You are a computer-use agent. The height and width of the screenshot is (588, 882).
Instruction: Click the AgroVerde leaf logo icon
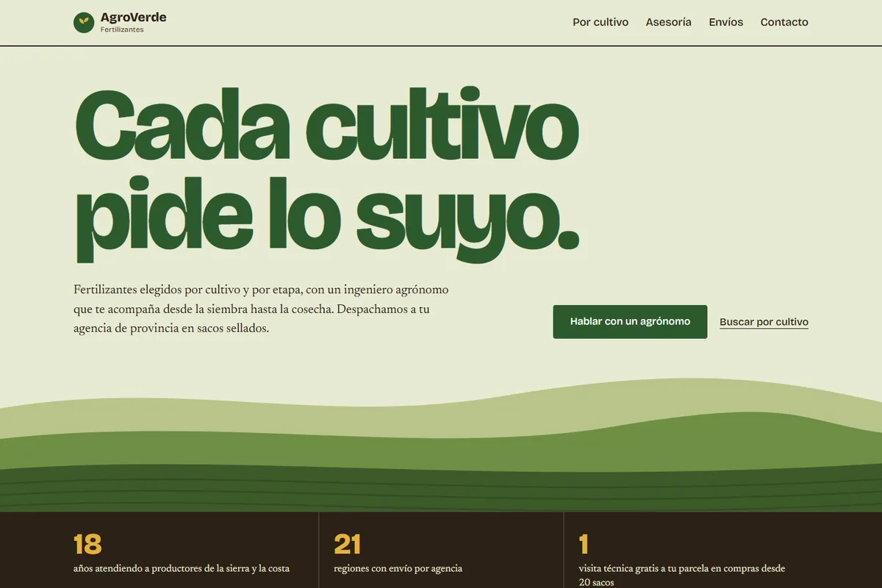[x=84, y=23]
